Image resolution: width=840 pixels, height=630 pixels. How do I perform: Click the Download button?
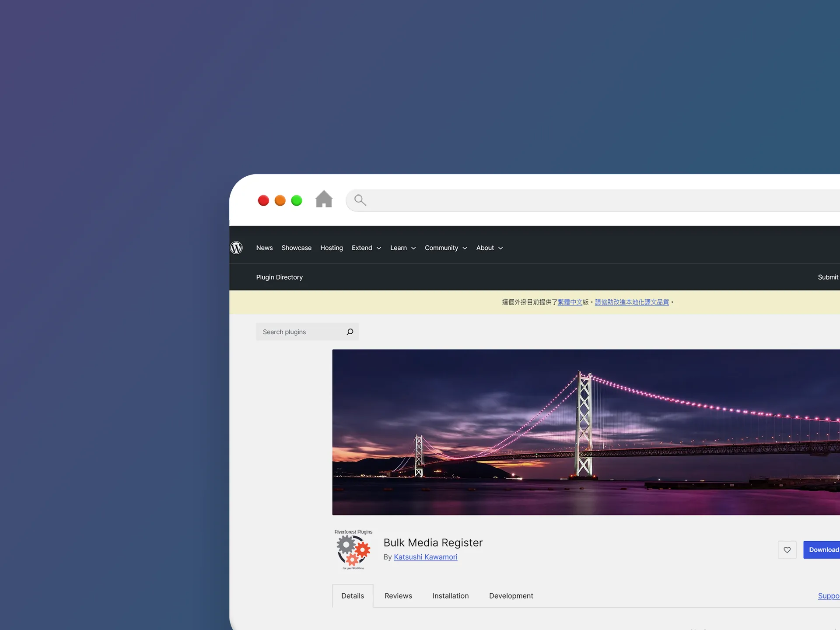[x=822, y=550]
